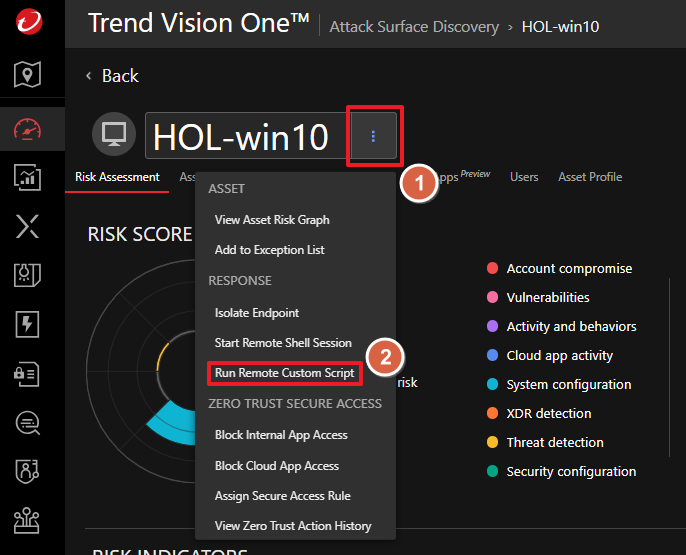686x555 pixels.
Task: Click Attack Surface Discovery breadcrumb
Action: 415,26
